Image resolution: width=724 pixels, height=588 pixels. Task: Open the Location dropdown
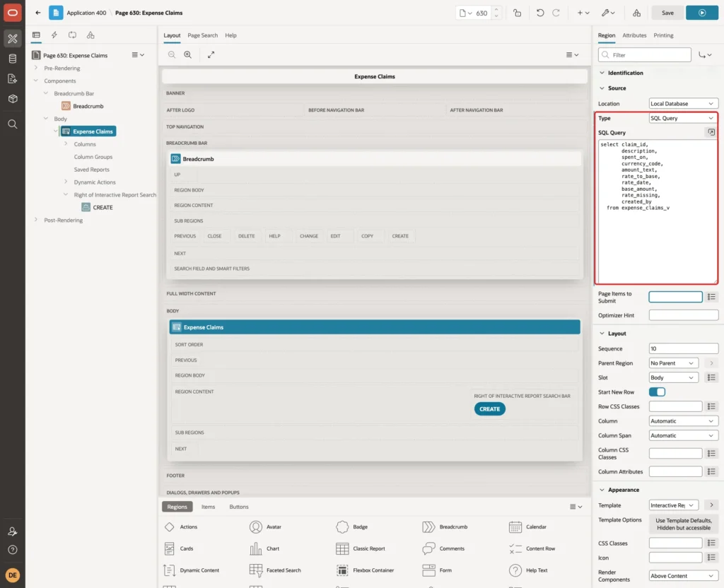(x=683, y=104)
